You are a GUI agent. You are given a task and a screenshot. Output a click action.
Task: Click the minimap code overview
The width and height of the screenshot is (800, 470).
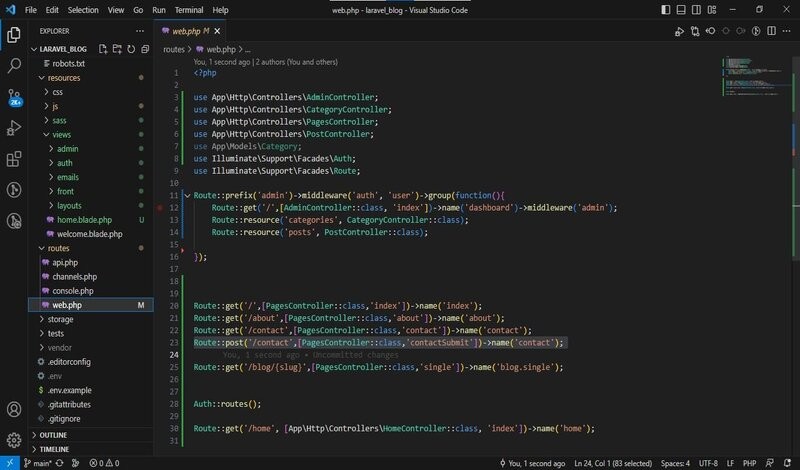click(755, 77)
